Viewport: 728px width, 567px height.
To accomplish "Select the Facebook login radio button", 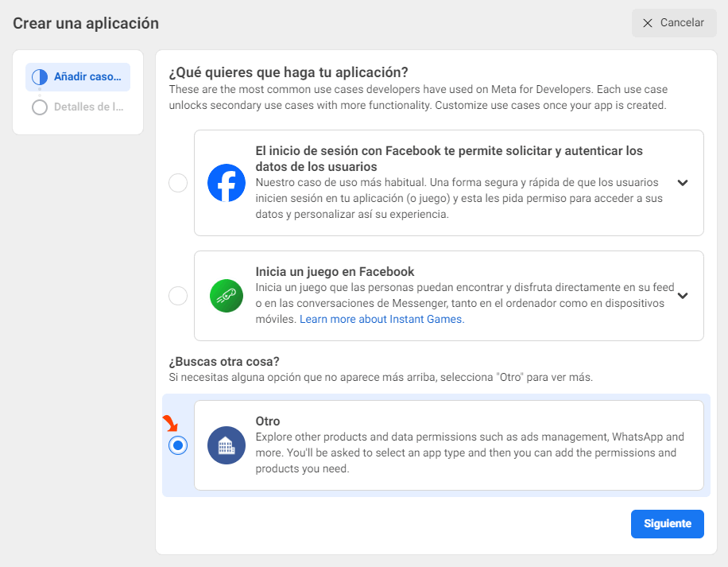I will tap(178, 183).
